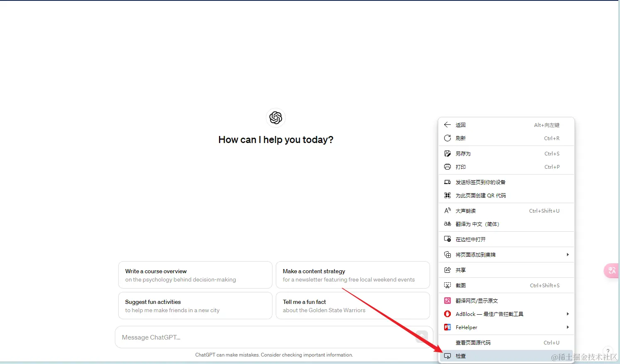Click the back arrow icon in context menu
This screenshot has height=364, width=620.
(x=447, y=125)
